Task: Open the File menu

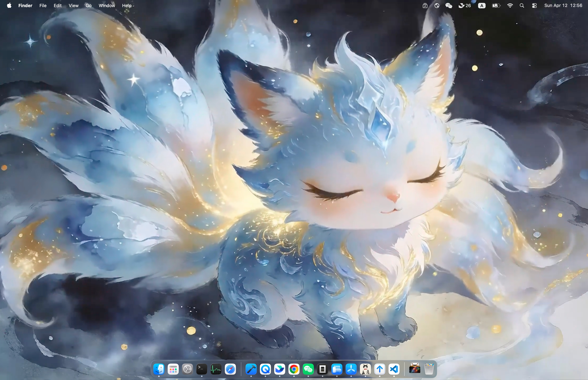Action: pos(43,5)
